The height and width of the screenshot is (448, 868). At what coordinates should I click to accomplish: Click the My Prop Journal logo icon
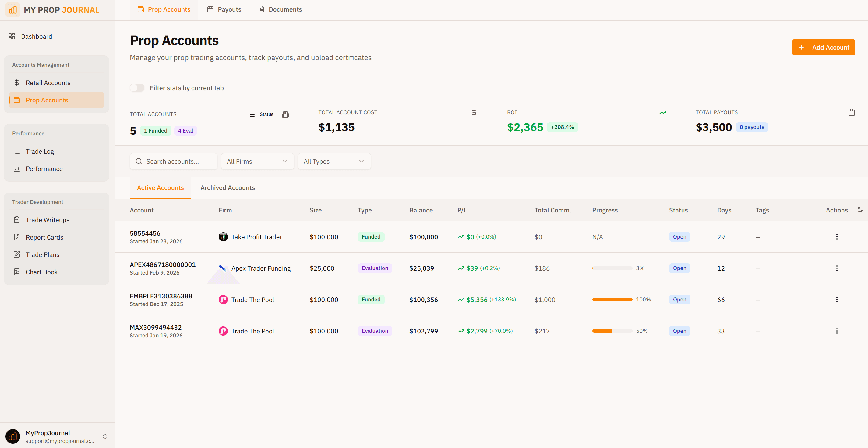(13, 10)
